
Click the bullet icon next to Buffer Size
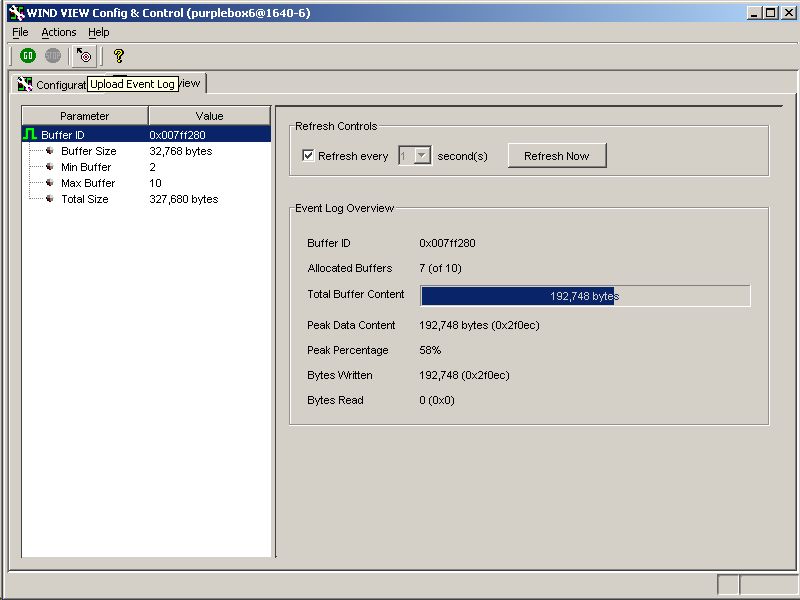(49, 150)
